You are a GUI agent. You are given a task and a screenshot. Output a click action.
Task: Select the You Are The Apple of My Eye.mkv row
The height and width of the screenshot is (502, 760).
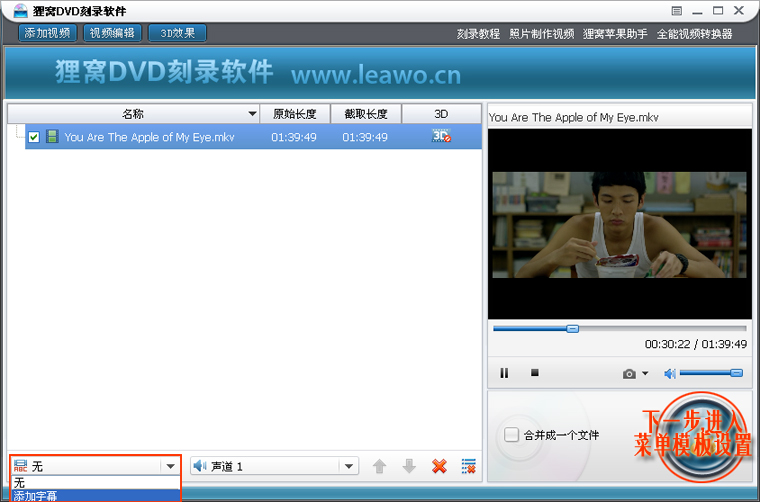[253, 137]
